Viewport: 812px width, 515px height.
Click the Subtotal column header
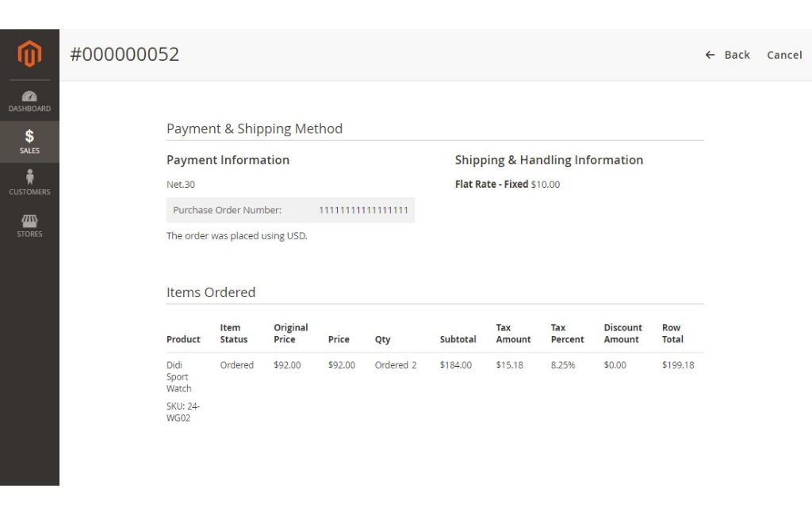pos(458,340)
